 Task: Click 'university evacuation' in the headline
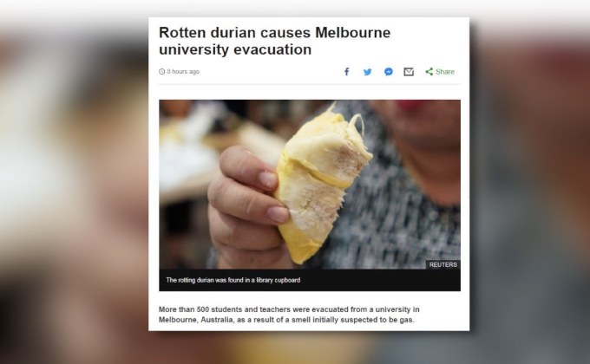tap(235, 49)
